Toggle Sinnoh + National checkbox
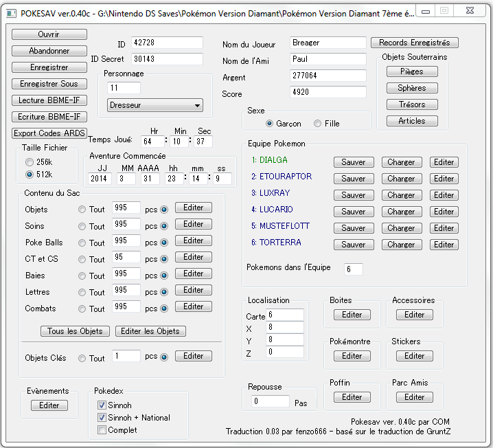The height and width of the screenshot is (448, 493). pos(102,418)
